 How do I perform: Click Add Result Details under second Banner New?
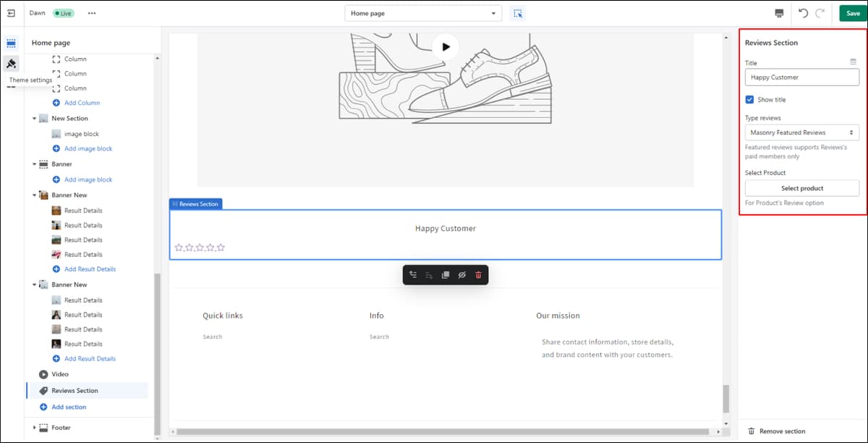[x=90, y=359]
